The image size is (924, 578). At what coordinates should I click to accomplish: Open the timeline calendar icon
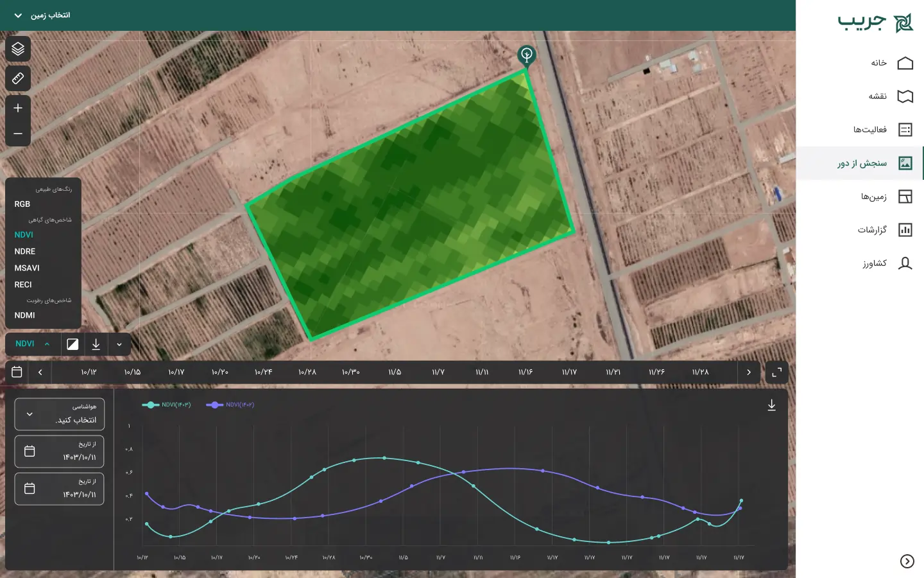coord(17,372)
